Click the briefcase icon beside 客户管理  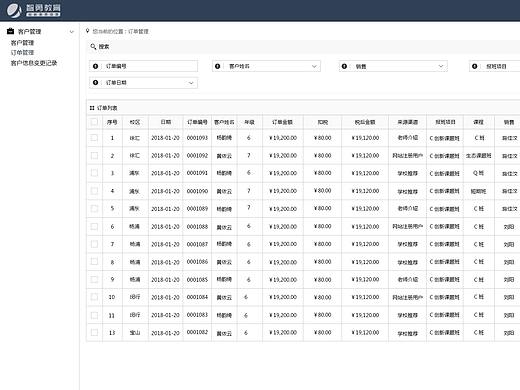click(x=10, y=31)
